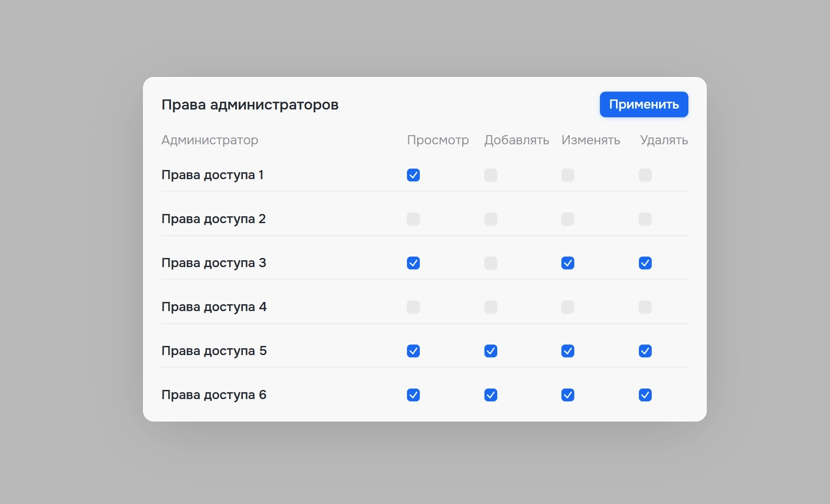Uncheck Просмотр for Права доступа 5
Screen dimensions: 830x504
[413, 351]
